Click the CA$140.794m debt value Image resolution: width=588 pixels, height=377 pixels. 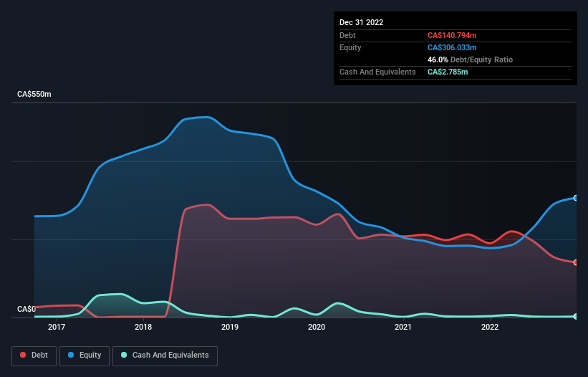pos(452,35)
